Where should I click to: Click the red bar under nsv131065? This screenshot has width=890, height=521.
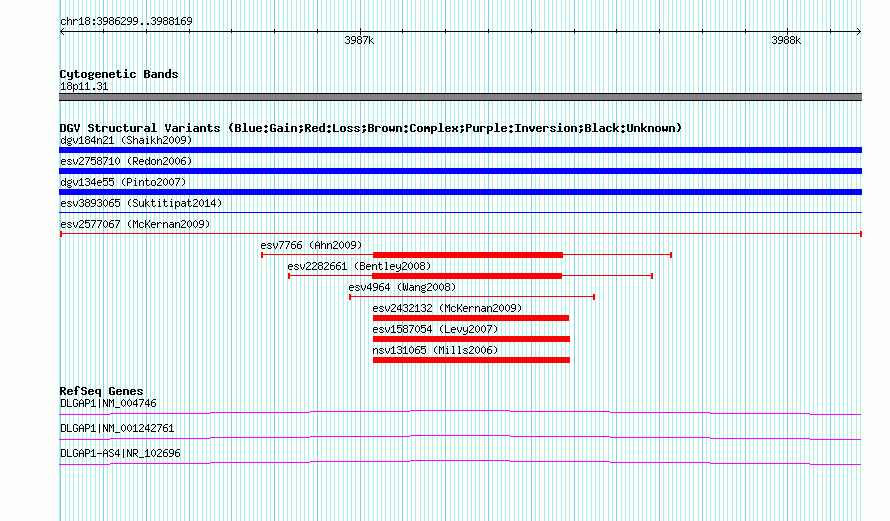pos(472,360)
